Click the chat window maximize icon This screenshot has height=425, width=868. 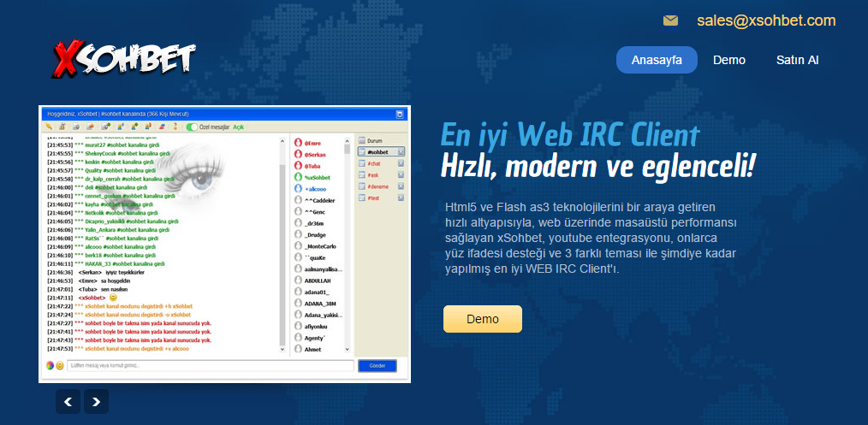pyautogui.click(x=399, y=115)
